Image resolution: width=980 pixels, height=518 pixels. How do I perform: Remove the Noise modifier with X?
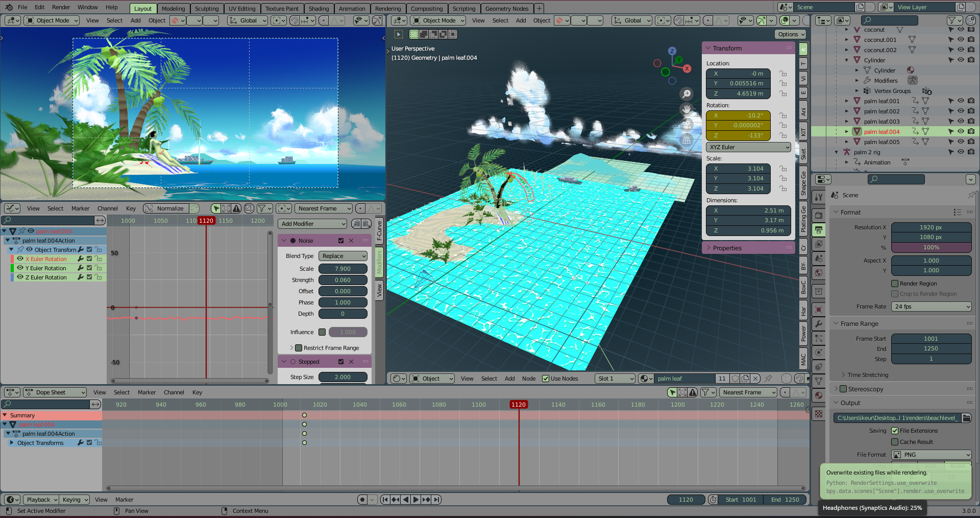coord(351,241)
